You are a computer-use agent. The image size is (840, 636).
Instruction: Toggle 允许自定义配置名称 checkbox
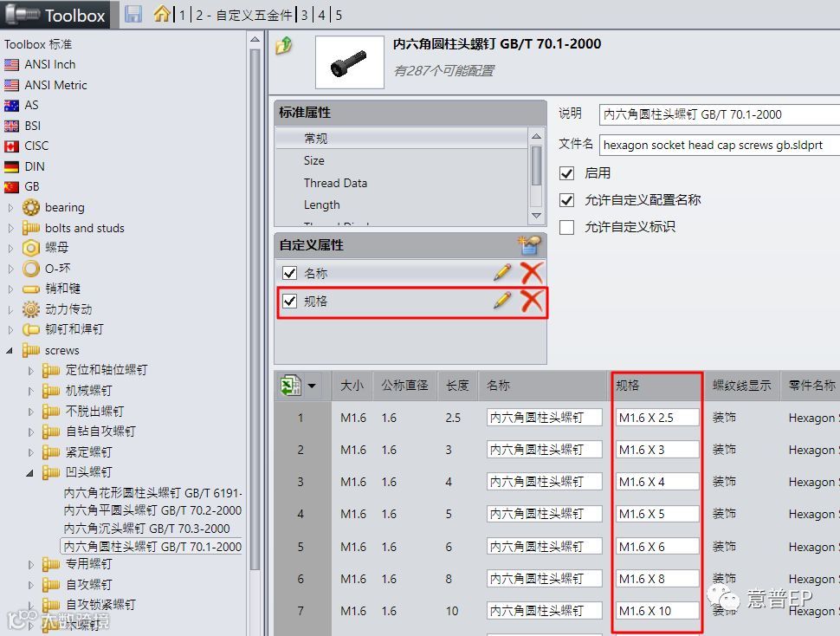coord(567,200)
